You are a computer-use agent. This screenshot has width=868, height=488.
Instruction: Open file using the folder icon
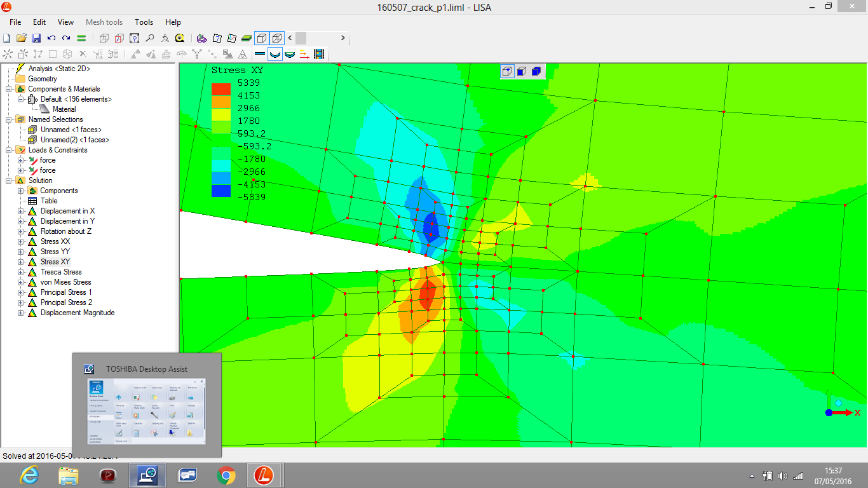(x=22, y=38)
